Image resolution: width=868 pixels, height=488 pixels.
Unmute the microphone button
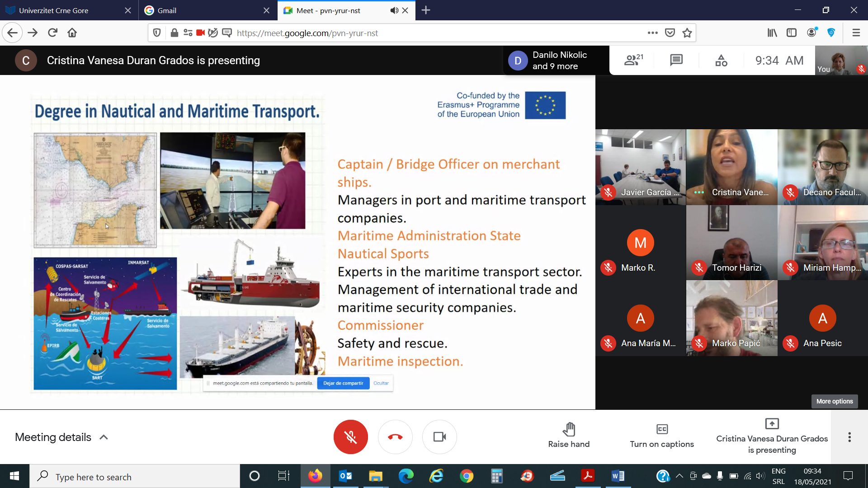[350, 437]
